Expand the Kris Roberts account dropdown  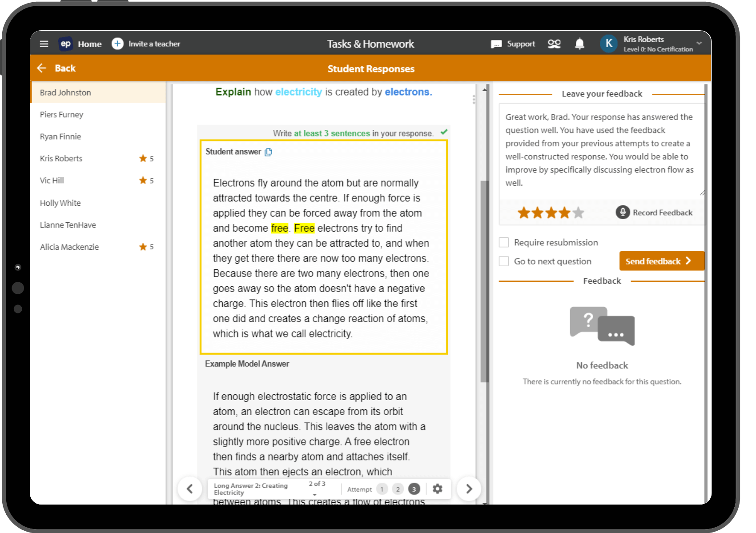699,44
